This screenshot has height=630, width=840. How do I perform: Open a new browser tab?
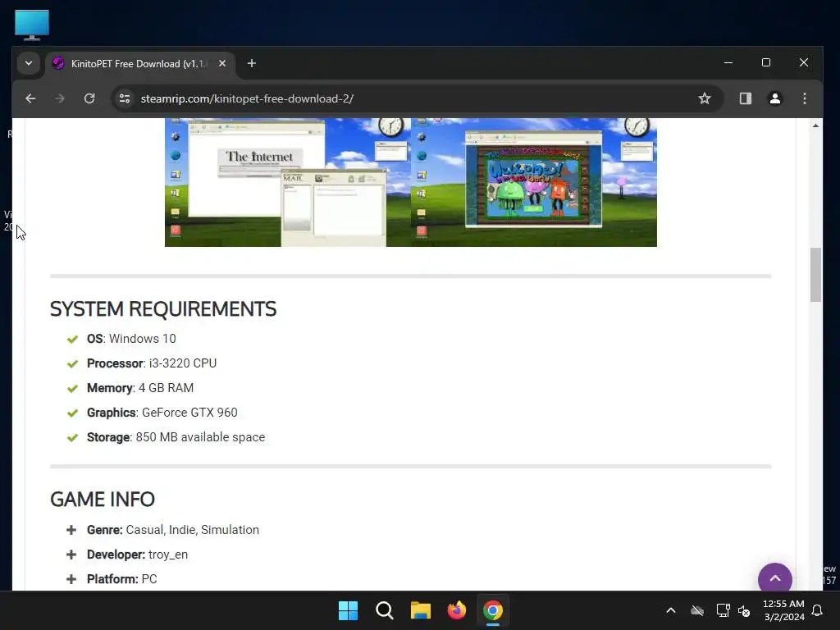[x=251, y=63]
